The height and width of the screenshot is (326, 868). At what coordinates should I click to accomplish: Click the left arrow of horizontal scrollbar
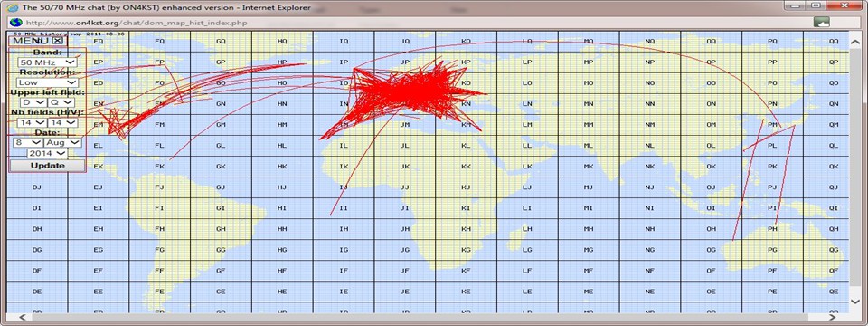click(23, 318)
